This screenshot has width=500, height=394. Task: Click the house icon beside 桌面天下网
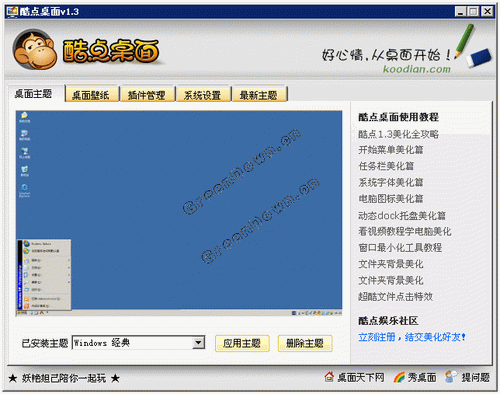(329, 377)
